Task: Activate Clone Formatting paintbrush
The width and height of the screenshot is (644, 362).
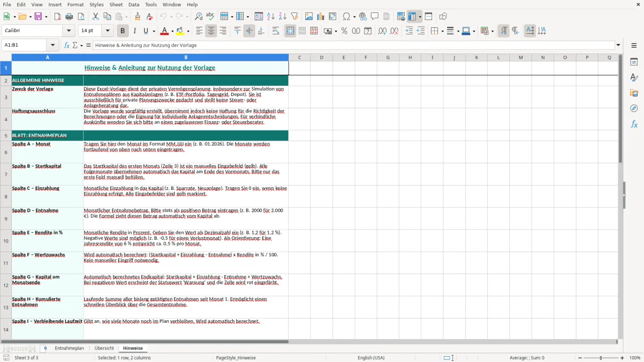Action: (x=138, y=17)
